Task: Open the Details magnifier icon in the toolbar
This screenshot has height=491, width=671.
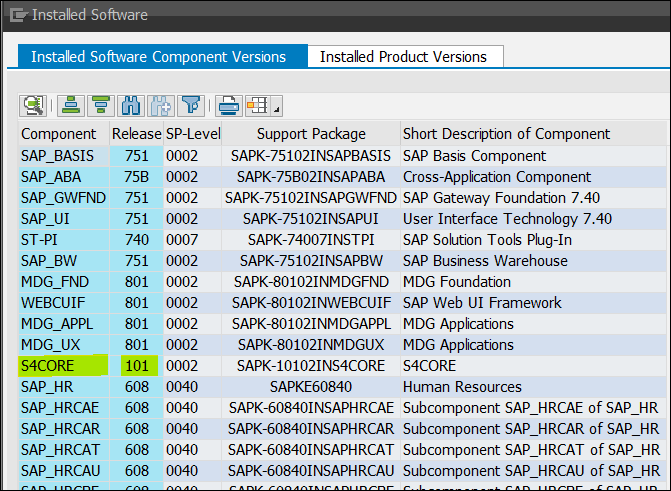Action: [33, 106]
